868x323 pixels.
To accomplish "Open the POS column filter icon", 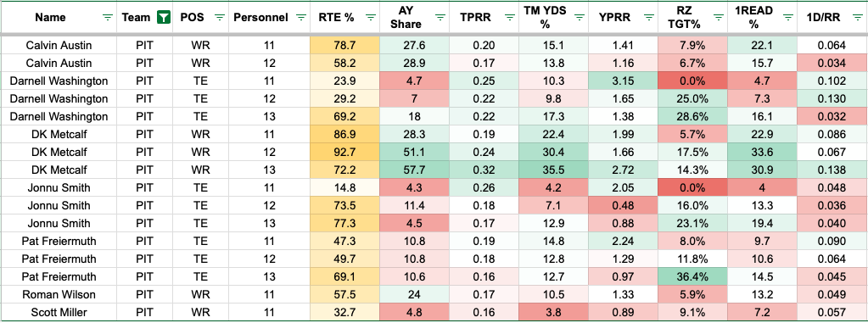I will point(220,18).
